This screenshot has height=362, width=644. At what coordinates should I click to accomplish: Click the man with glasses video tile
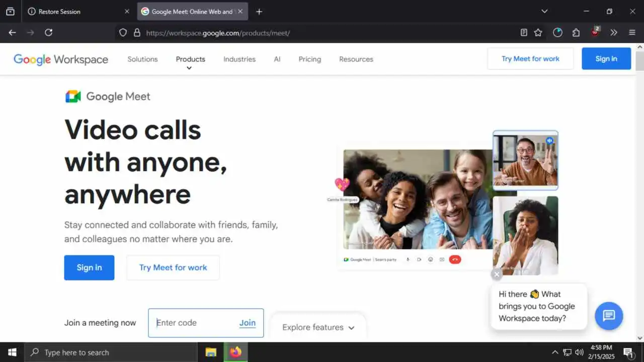point(525,160)
